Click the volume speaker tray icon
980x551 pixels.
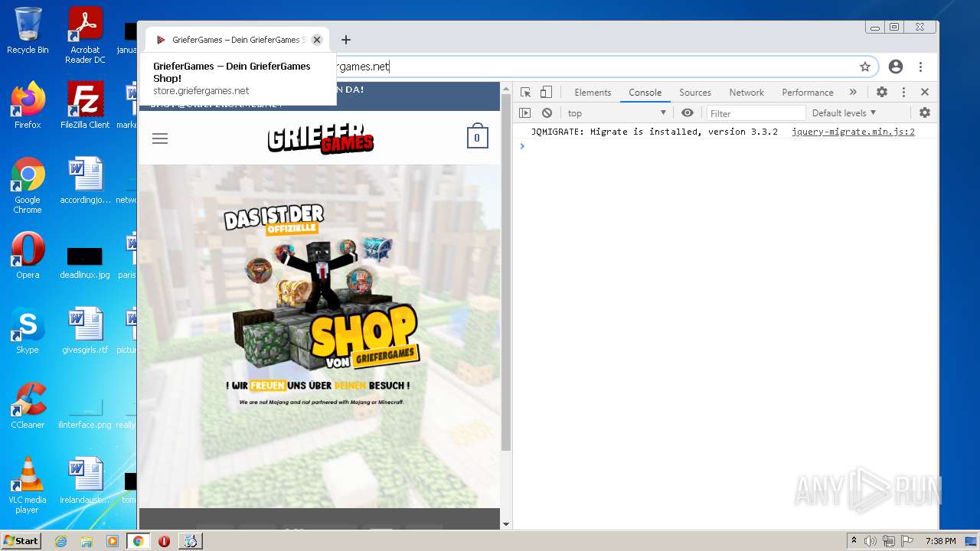(871, 541)
